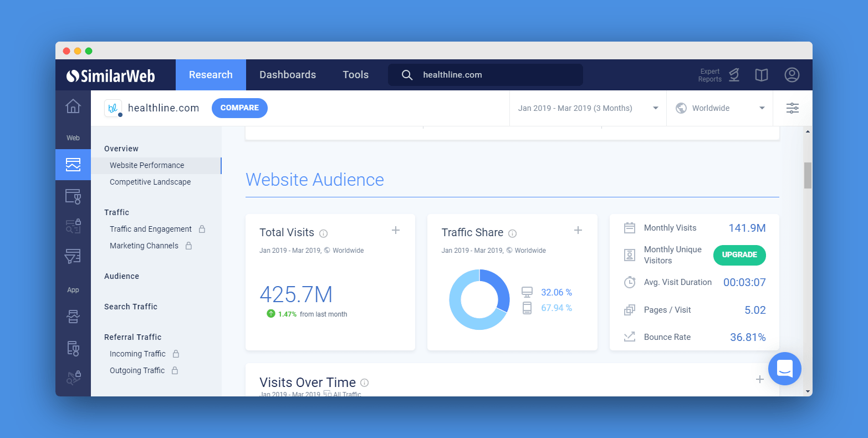The height and width of the screenshot is (438, 868).
Task: Expand the Search Traffic section
Action: [x=131, y=307]
